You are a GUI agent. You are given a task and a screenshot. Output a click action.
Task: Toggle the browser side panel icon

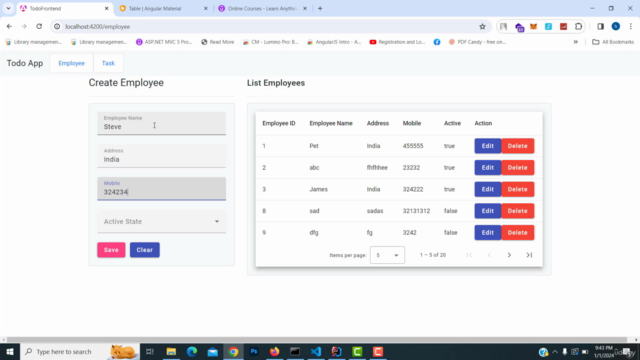click(x=600, y=27)
